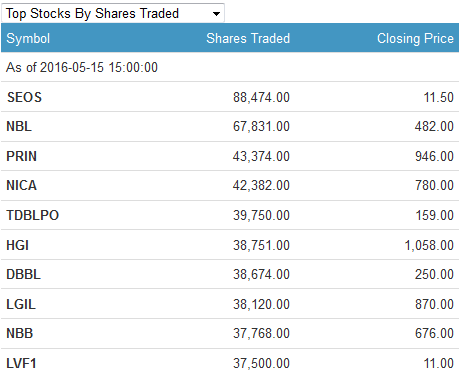The image size is (465, 376).
Task: Sort by the Symbol column header
Action: pyautogui.click(x=28, y=38)
